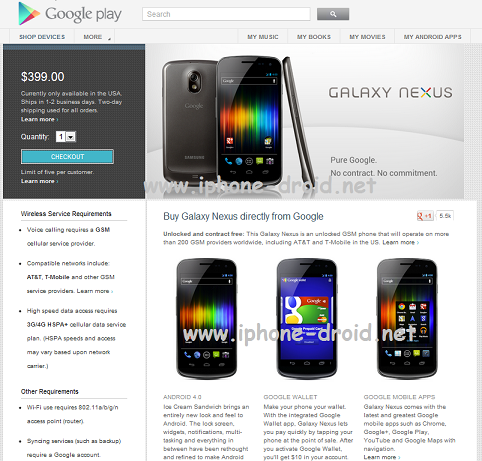Click Learn more under shipping info
This screenshot has width=482, height=461.
coord(39,119)
